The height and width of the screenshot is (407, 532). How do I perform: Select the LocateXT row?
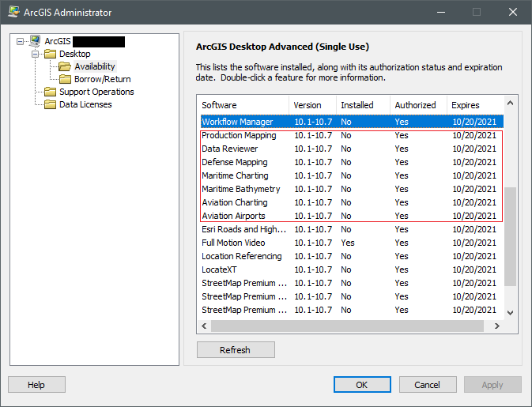point(352,269)
